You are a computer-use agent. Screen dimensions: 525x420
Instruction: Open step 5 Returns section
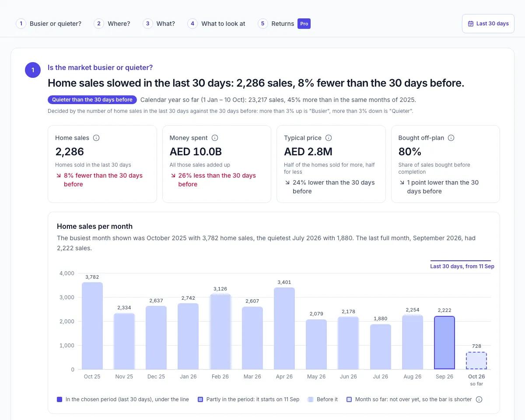pos(276,24)
